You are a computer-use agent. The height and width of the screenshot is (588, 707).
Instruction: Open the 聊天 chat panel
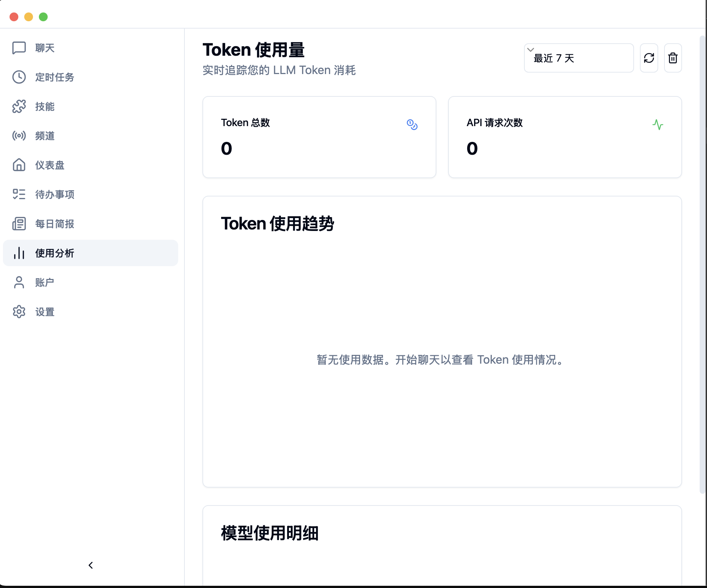click(x=44, y=48)
